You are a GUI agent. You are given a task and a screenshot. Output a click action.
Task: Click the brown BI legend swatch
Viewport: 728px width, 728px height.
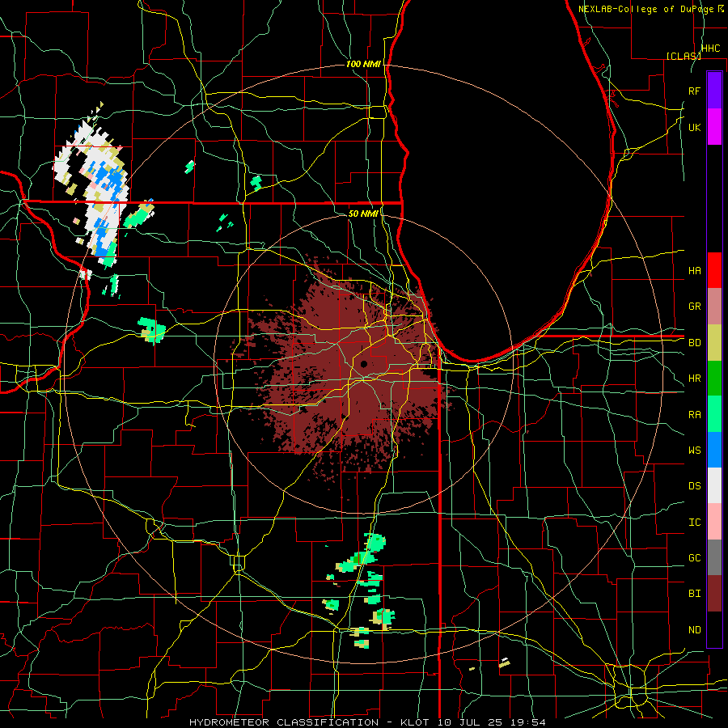[x=714, y=594]
